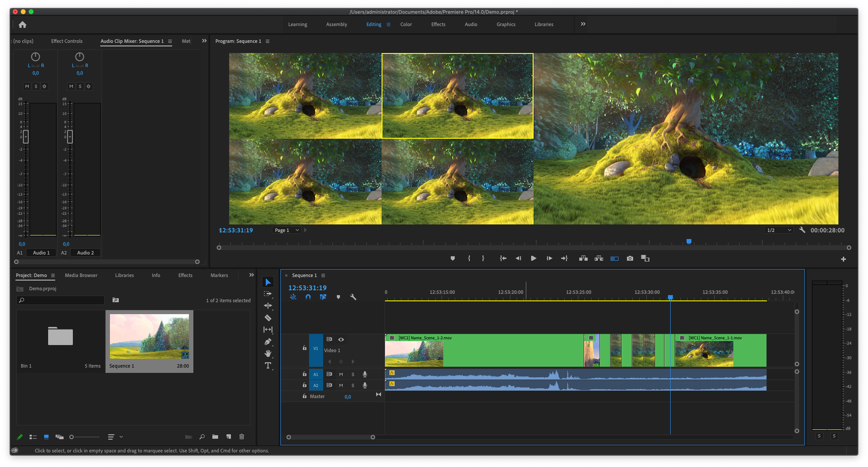Select the Pen tool
The image size is (868, 467).
point(268,342)
